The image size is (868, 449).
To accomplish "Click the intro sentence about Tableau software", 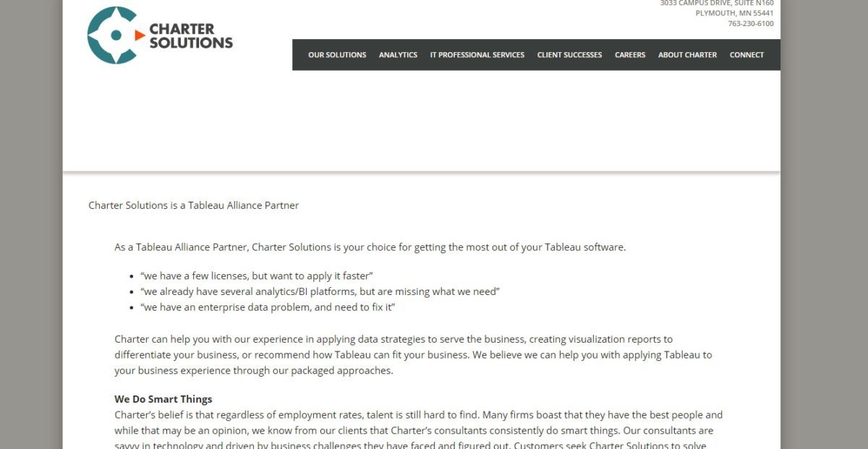I will [370, 247].
